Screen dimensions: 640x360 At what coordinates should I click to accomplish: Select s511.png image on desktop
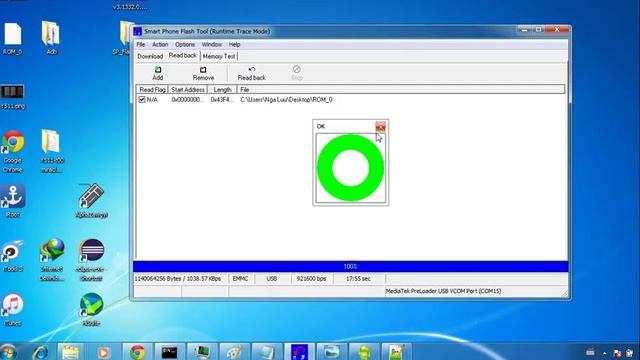[x=13, y=97]
